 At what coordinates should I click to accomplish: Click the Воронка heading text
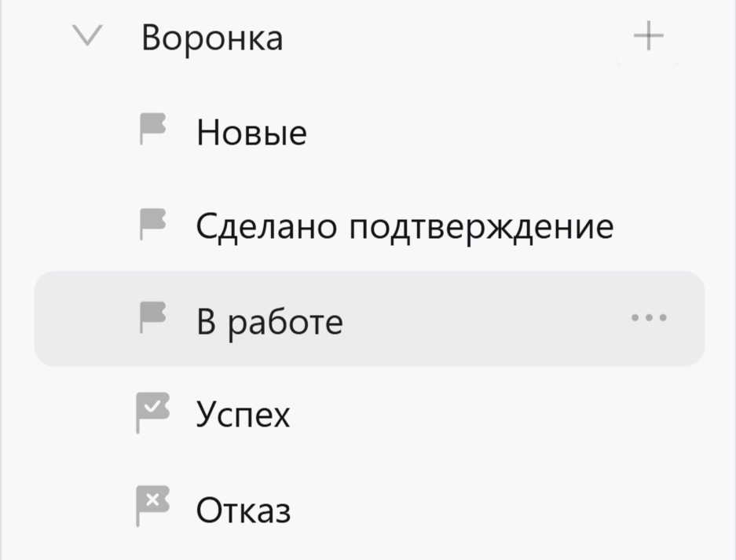212,38
